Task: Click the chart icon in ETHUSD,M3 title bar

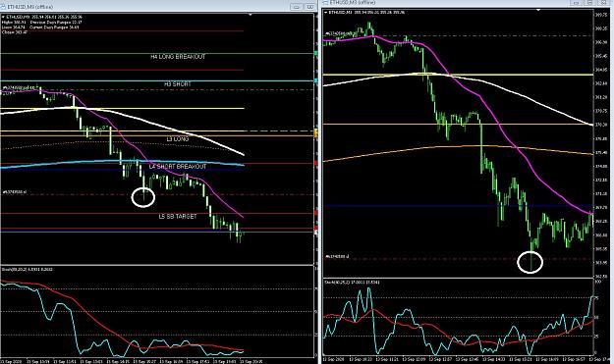Action: (x=326, y=2)
